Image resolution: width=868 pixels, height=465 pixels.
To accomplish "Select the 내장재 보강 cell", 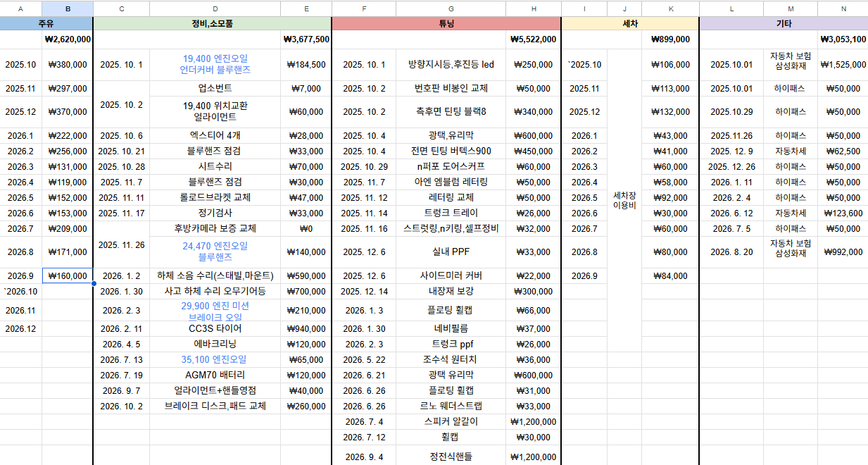I will coord(451,292).
